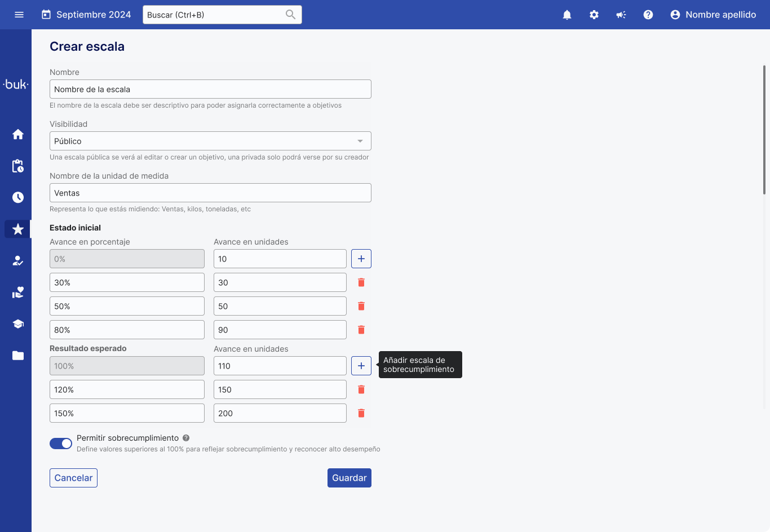Open graduation cap training icon in sidebar

(x=18, y=324)
